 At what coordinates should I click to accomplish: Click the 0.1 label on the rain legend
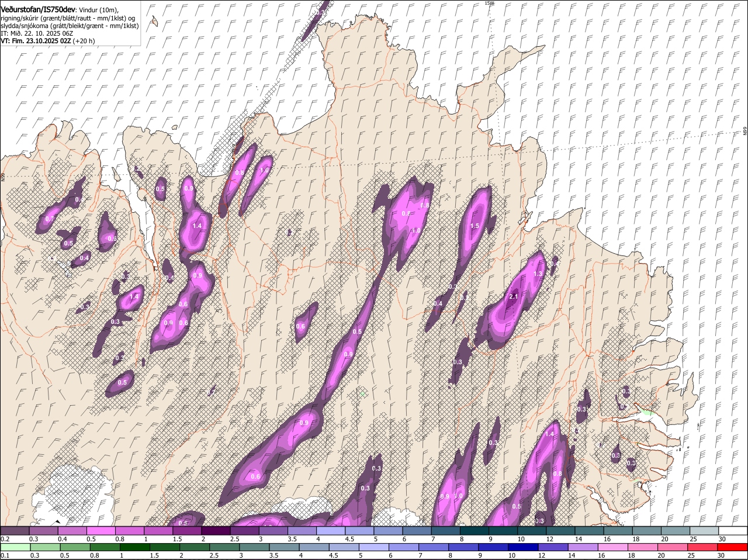(x=5, y=556)
